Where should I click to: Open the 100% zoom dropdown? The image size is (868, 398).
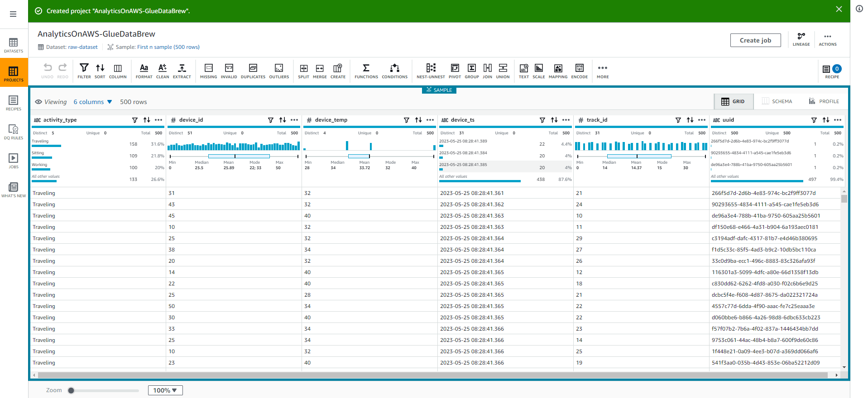[x=165, y=390]
